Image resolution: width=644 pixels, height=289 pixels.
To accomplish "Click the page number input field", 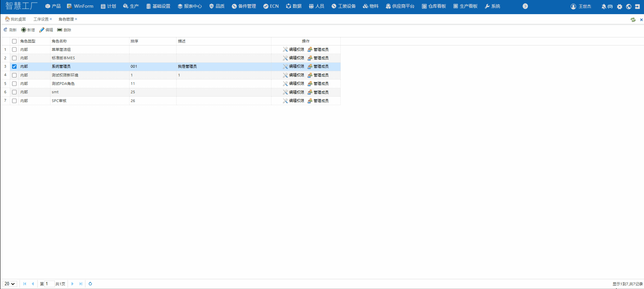I will pyautogui.click(x=49, y=284).
